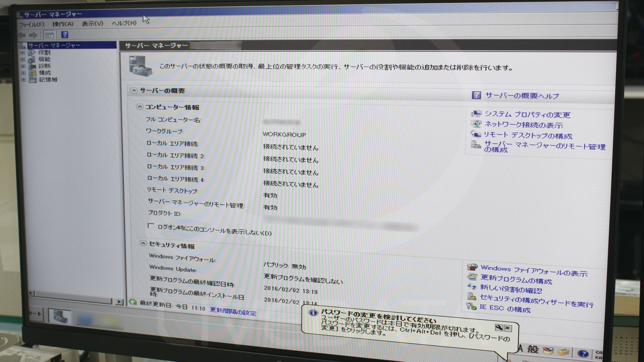Click the tree pane scroll right arrow
The width and height of the screenshot is (644, 362).
(119, 301)
